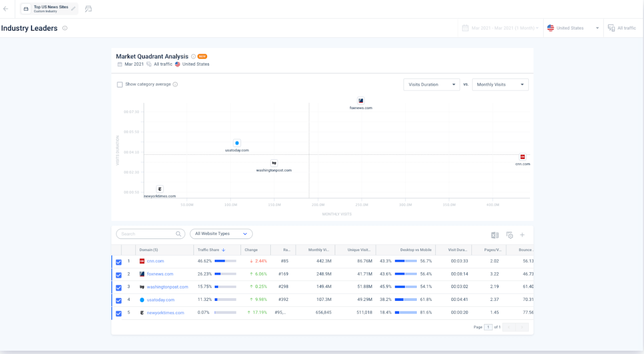Viewport: 644px width, 354px height.
Task: Sort by Visit Duration column header
Action: pos(454,250)
